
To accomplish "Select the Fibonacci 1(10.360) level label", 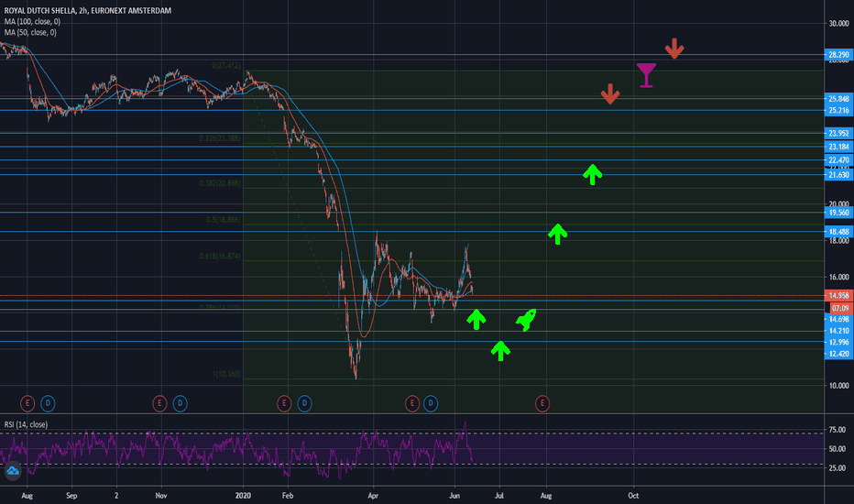I will pyautogui.click(x=226, y=374).
